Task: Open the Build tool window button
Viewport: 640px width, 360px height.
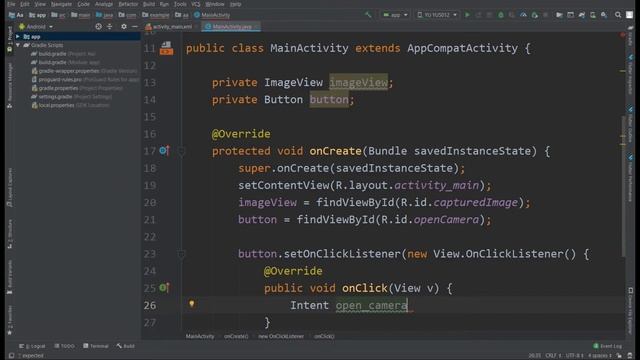Action: (126, 346)
